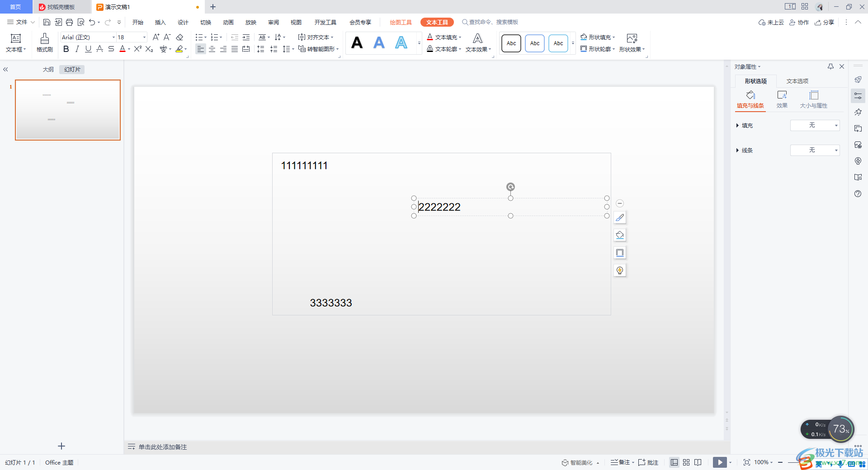Screen dimensions: 868x470
Task: Increase font size with A+ icon
Action: coord(156,37)
